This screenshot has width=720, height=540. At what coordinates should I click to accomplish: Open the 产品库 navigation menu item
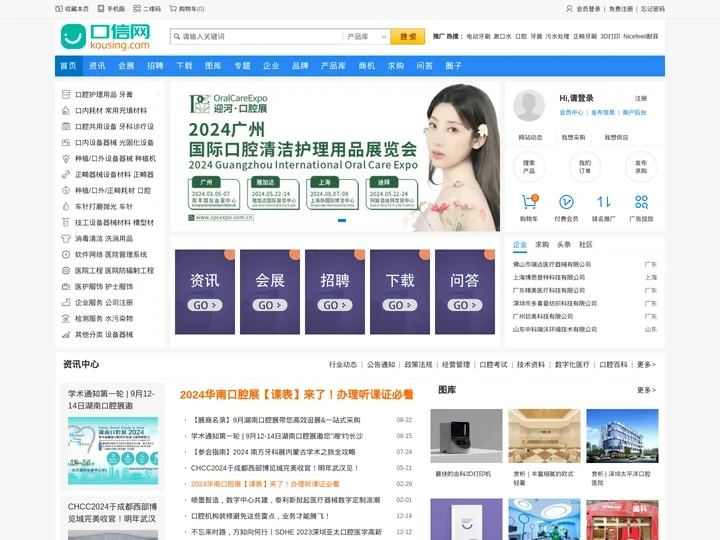pos(333,66)
